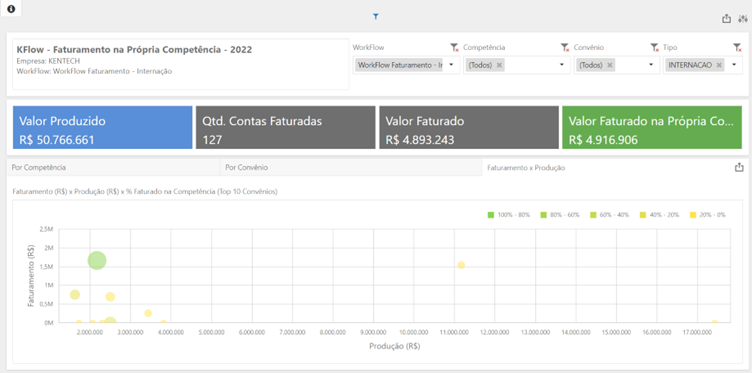
Task: Expand the Tipo dropdown arrow
Action: [734, 65]
